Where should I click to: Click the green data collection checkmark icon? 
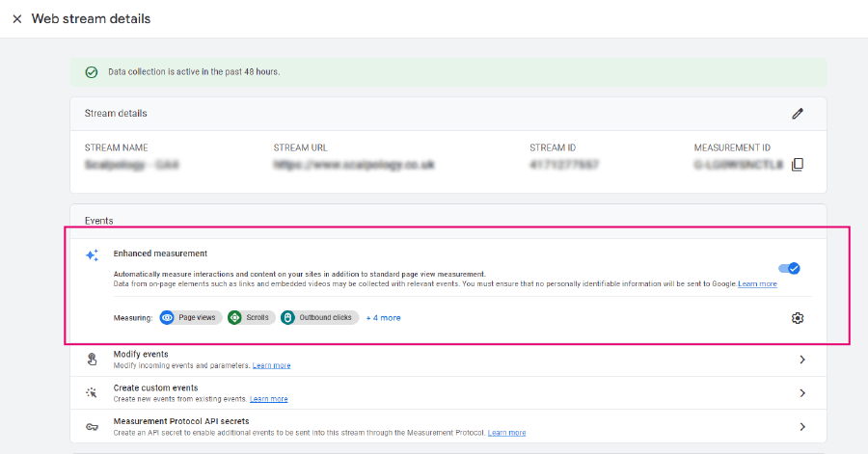click(92, 72)
